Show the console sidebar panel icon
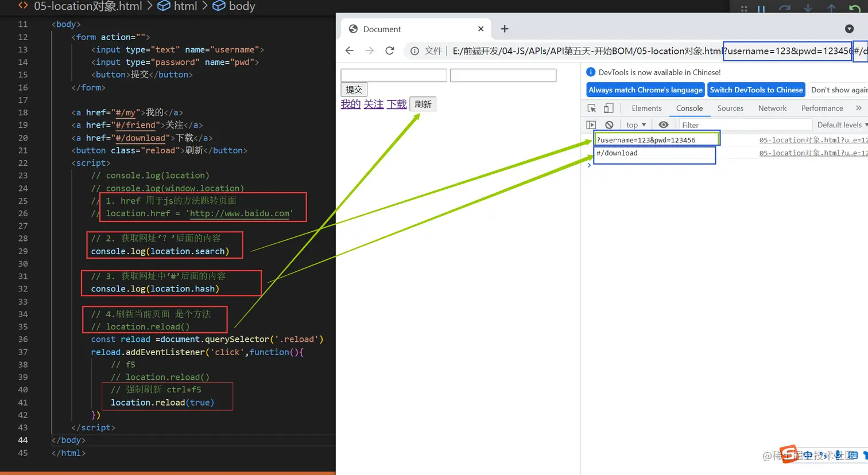This screenshot has width=868, height=475. pyautogui.click(x=591, y=124)
